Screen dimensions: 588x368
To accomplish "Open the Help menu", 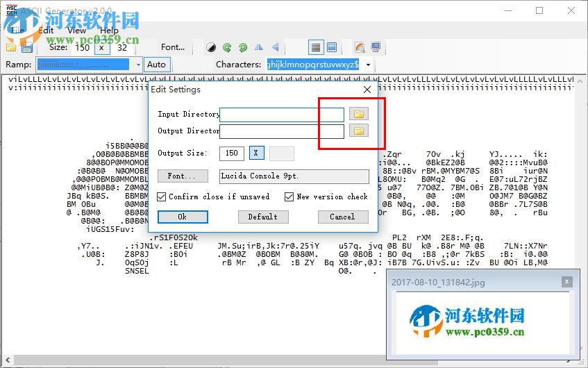I will pos(109,31).
